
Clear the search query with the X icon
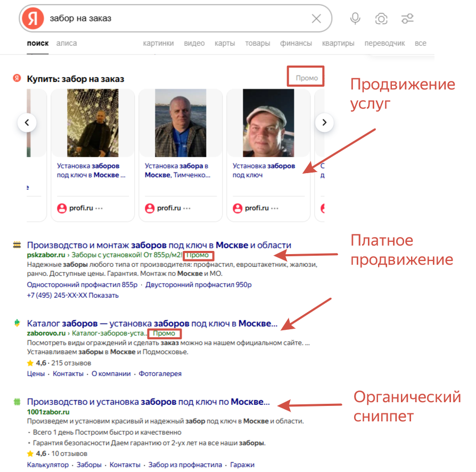[316, 19]
